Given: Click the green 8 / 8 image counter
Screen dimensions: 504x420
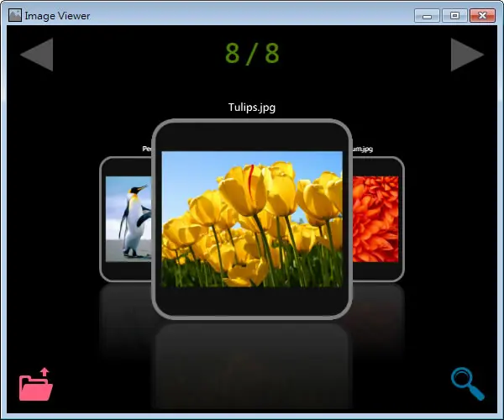Looking at the screenshot, I should [x=252, y=54].
